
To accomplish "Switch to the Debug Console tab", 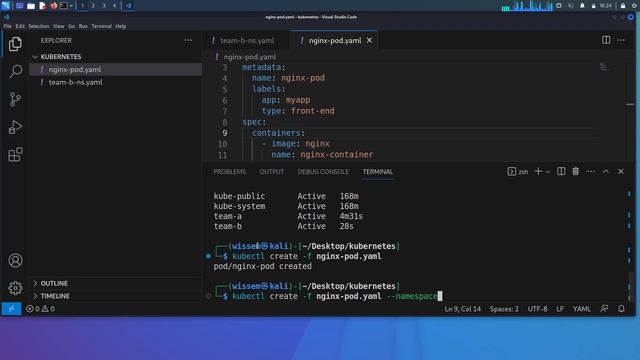I will coord(323,172).
